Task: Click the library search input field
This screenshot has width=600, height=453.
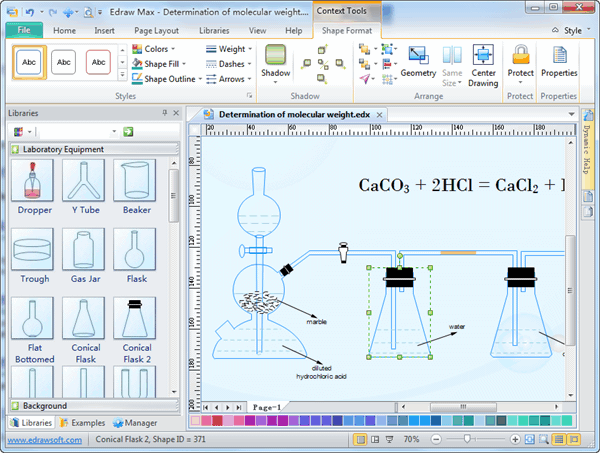Action: pyautogui.click(x=77, y=131)
